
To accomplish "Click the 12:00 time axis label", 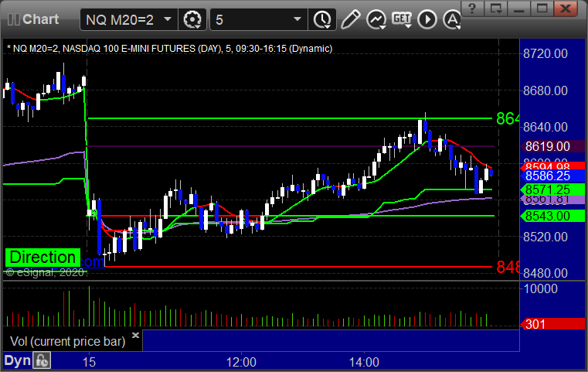I will [241, 362].
